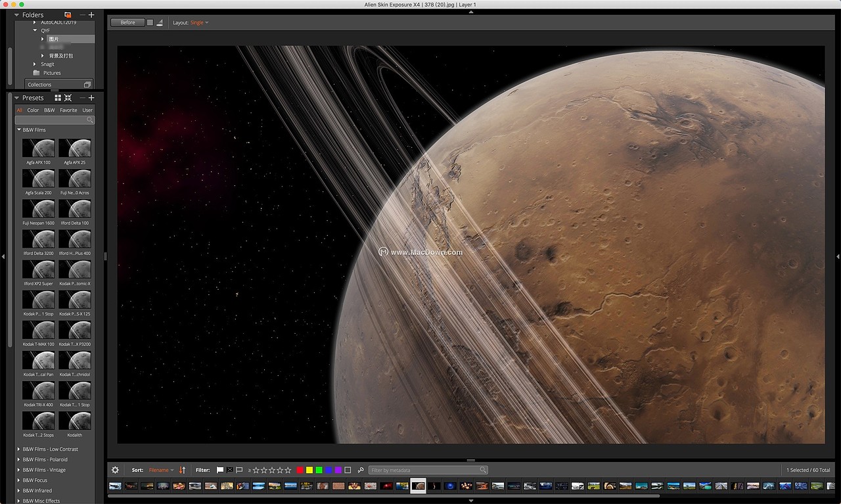This screenshot has width=841, height=504.
Task: Filter by five-star rating
Action: [x=288, y=470]
